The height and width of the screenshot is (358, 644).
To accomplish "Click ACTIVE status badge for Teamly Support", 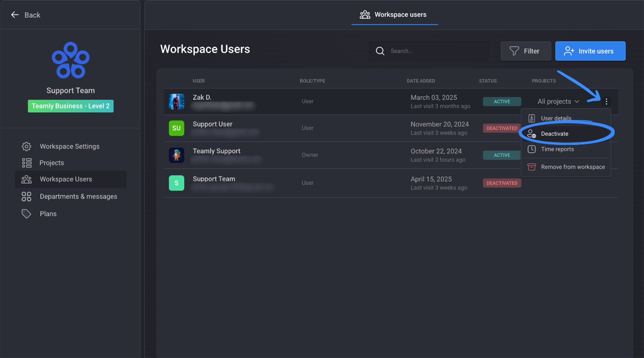I will [x=502, y=155].
